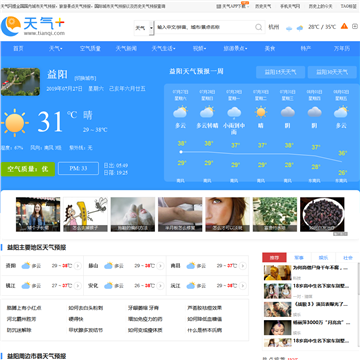The image size is (360, 360).
Task: Open 万年历 in the nav bar
Action: point(342,49)
